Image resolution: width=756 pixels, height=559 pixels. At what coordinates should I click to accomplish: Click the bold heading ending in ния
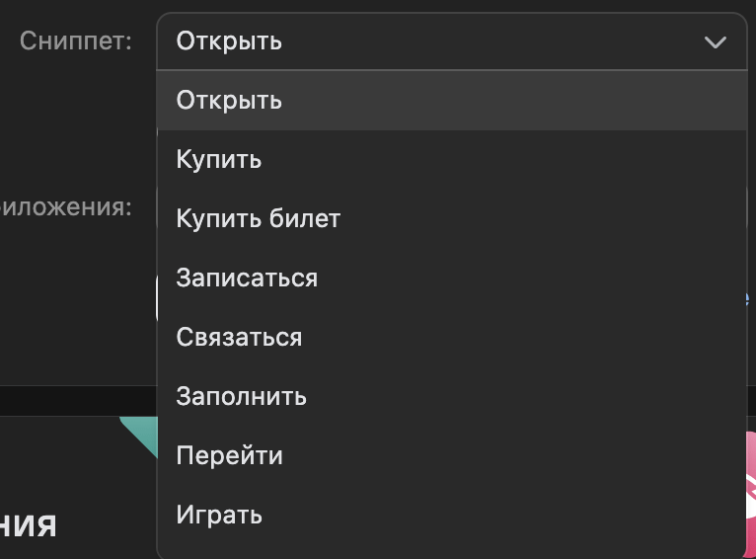coord(28,523)
